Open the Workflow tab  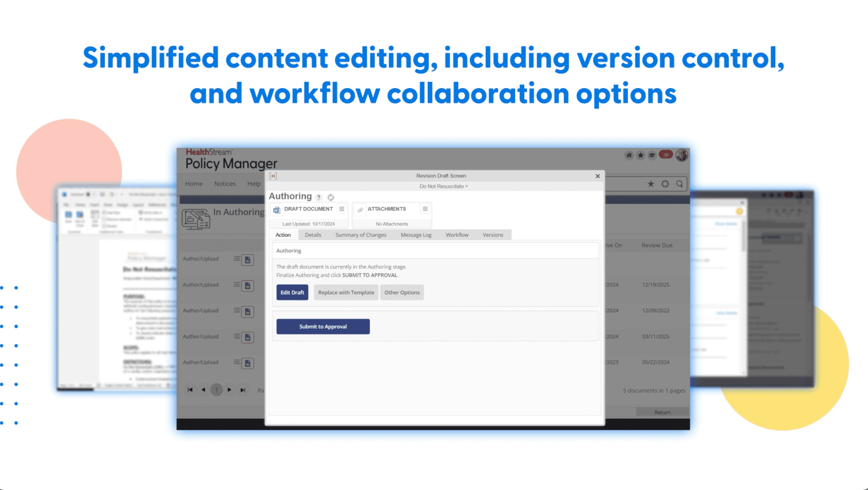click(457, 235)
